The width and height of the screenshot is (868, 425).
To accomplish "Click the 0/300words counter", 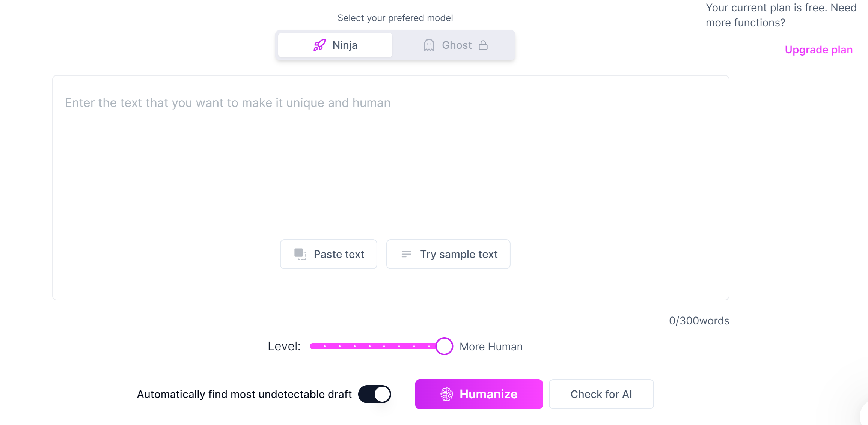I will tap(699, 320).
